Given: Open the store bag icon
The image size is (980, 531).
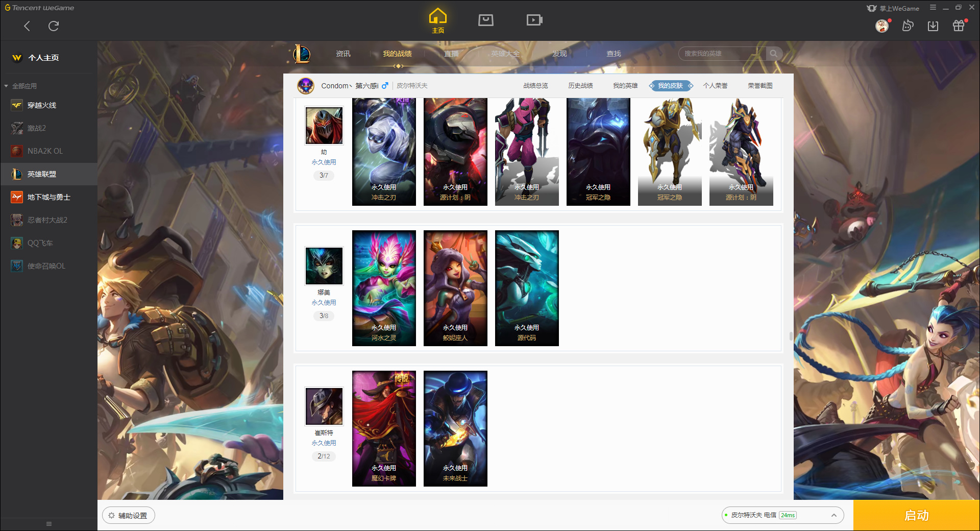Looking at the screenshot, I should (486, 20).
